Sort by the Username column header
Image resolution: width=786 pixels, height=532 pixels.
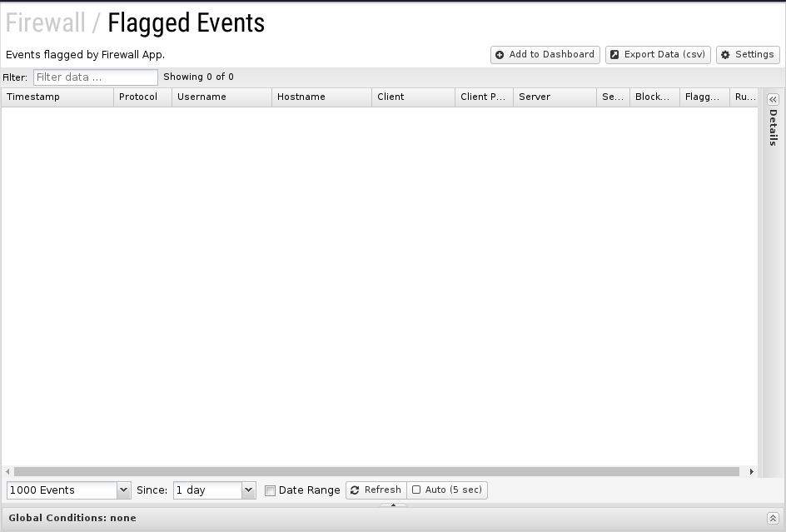pos(222,97)
